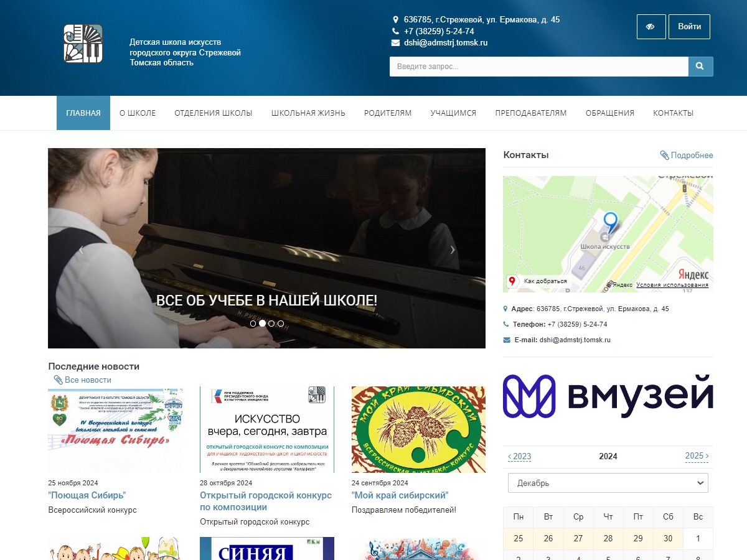Open the СИНЯЯ news thumbnail
747x560 pixels.
coord(267,549)
